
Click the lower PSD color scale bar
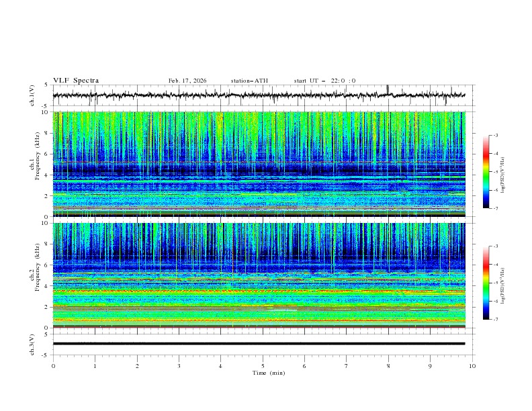pyautogui.click(x=486, y=283)
